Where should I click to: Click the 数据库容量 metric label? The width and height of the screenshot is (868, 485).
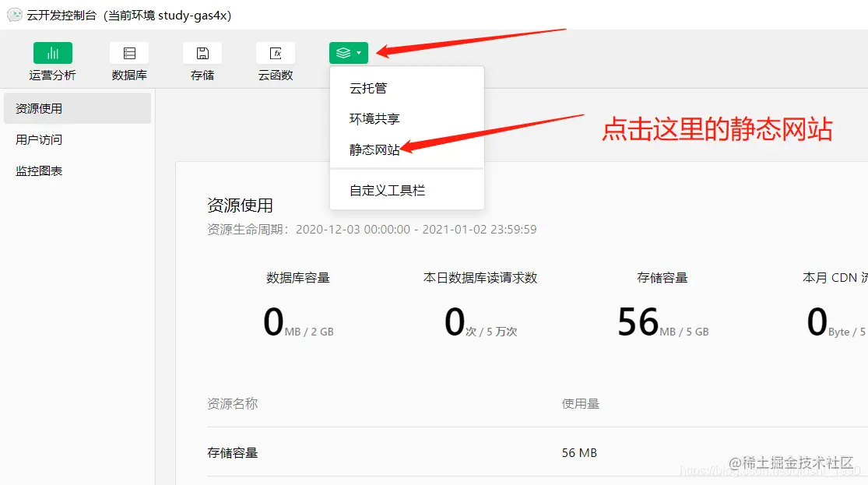tap(298, 278)
